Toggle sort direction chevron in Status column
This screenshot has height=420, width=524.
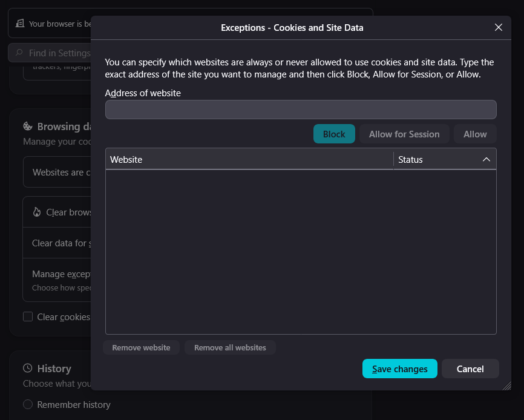pos(486,159)
